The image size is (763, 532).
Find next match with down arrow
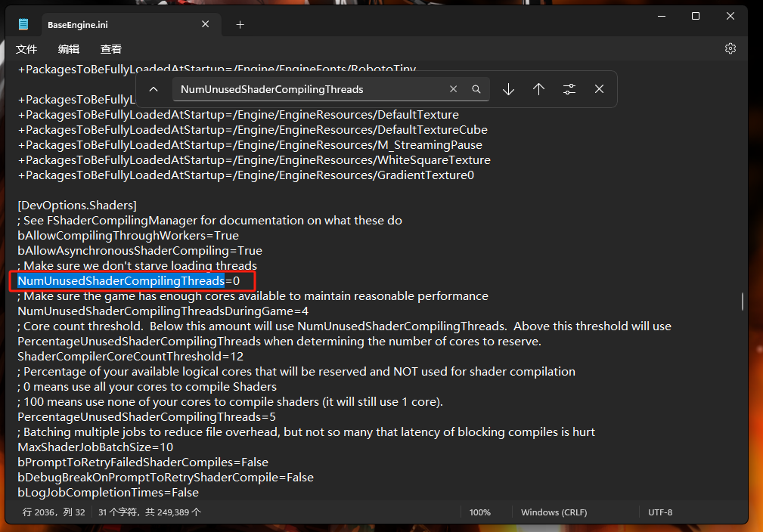[509, 89]
